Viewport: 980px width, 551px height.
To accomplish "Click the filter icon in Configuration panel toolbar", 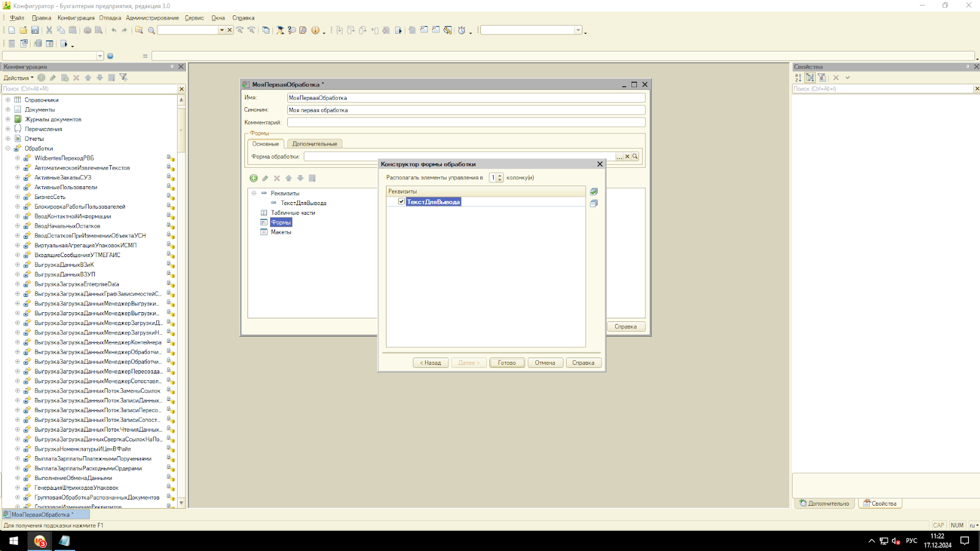I will click(123, 78).
